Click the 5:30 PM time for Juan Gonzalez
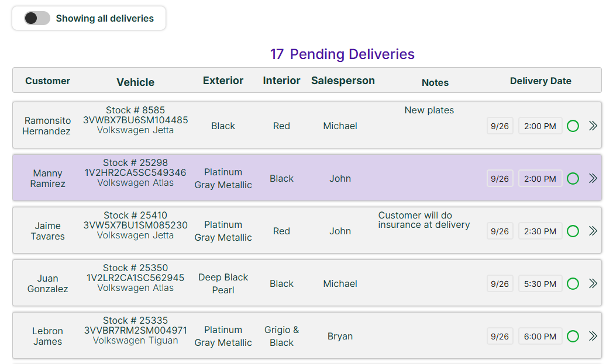This screenshot has width=613, height=364. (x=540, y=283)
